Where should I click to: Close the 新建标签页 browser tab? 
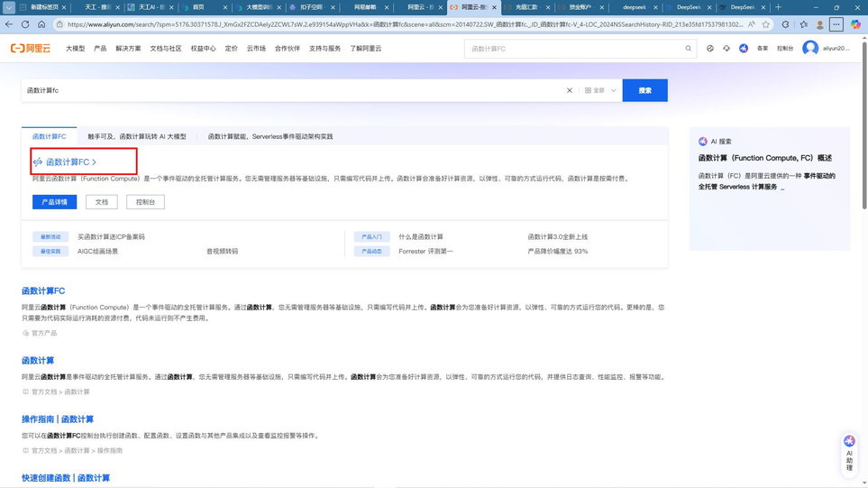point(64,7)
